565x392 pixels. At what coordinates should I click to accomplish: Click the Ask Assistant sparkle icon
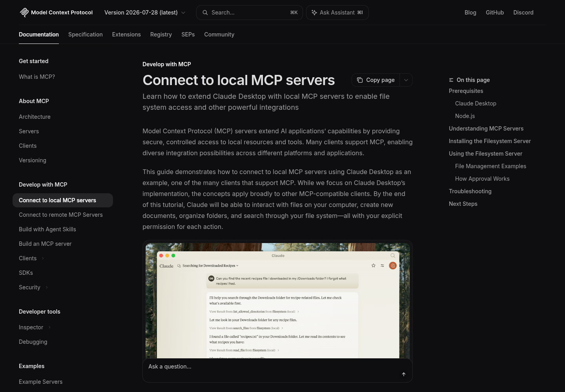pyautogui.click(x=314, y=13)
